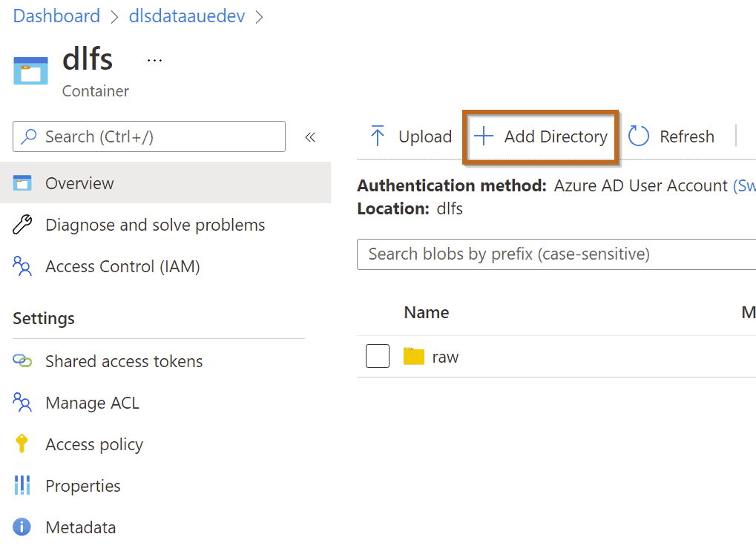Select the Overview menu item

click(165, 182)
